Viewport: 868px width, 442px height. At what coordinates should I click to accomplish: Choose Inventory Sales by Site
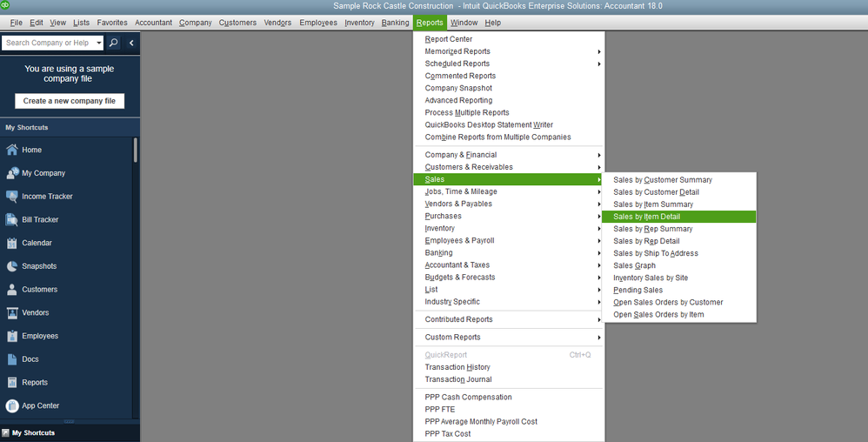[678, 278]
